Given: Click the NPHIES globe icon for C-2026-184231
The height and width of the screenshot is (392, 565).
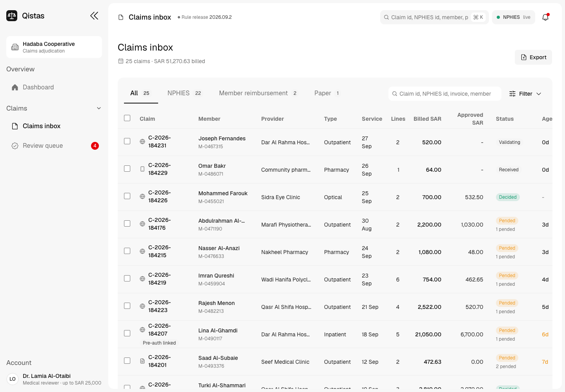Looking at the screenshot, I should click(x=142, y=142).
